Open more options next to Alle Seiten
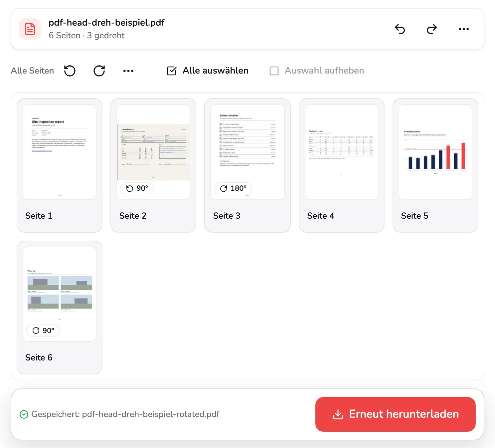 (x=128, y=71)
